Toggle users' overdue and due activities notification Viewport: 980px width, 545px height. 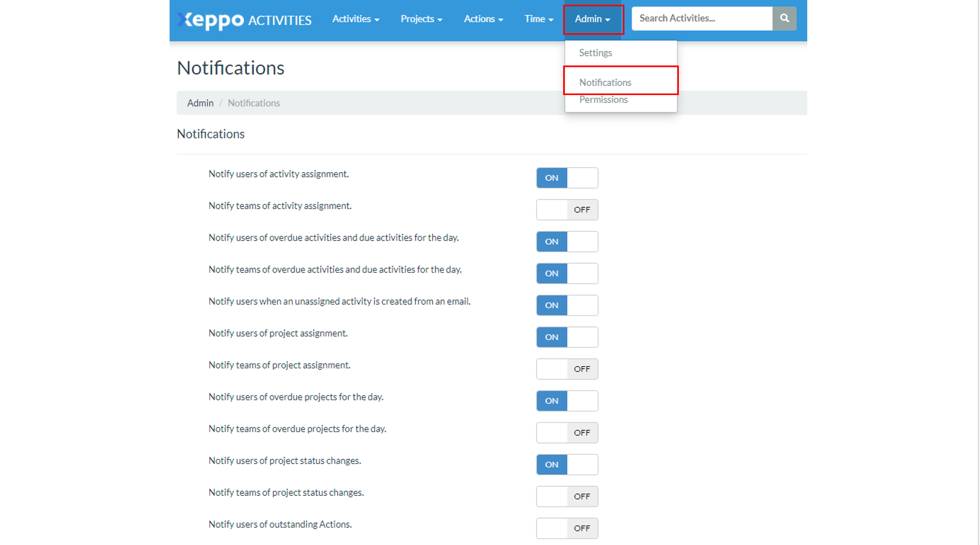coord(567,242)
